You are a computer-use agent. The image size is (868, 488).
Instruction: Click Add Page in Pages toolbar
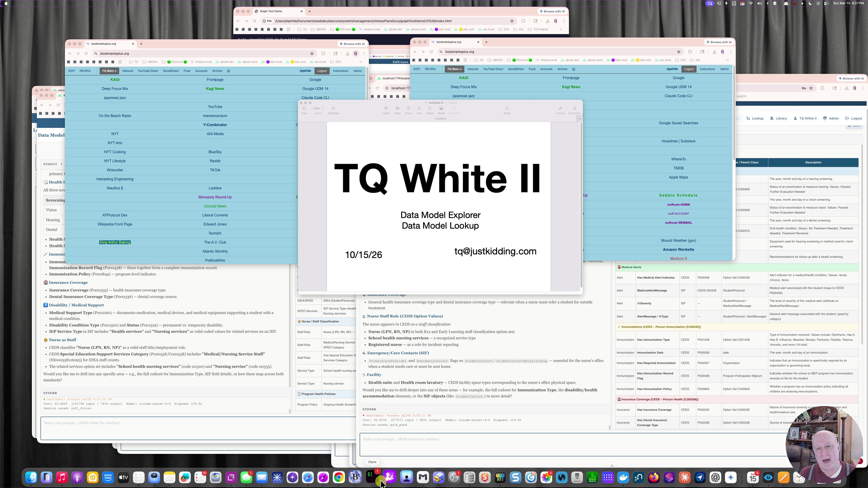333,110
